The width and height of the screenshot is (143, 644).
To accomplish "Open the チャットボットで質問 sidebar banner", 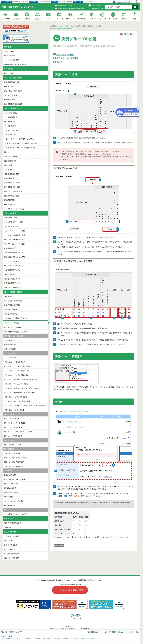I will tap(16, 38).
